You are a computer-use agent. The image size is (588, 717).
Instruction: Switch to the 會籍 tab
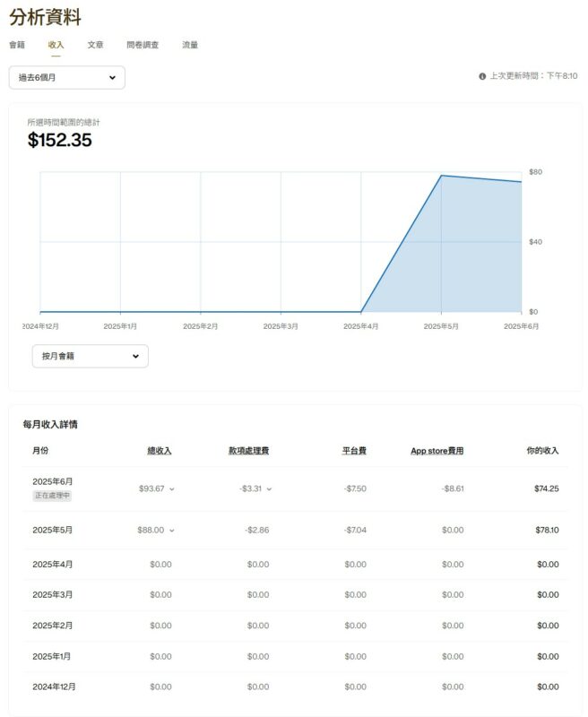click(x=17, y=45)
